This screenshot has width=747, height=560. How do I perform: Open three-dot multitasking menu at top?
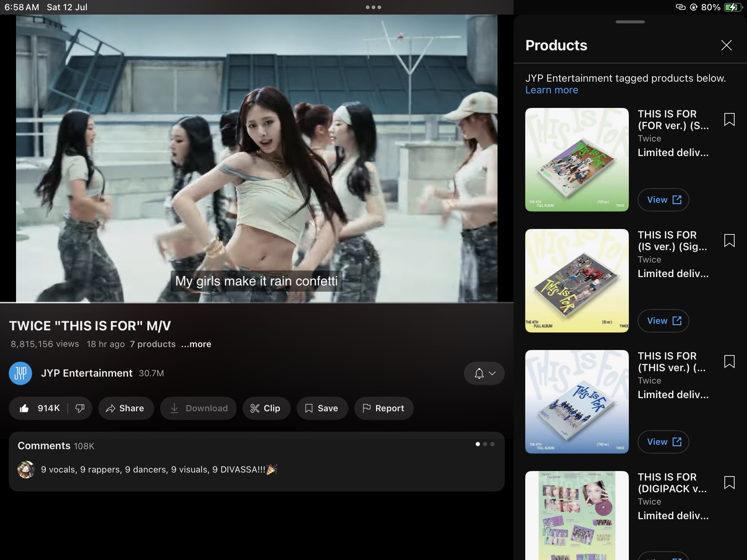pyautogui.click(x=373, y=7)
